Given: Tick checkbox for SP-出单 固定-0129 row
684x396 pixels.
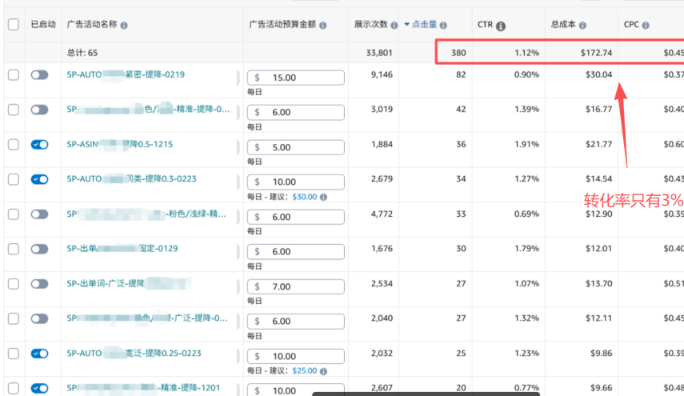Looking at the screenshot, I should 14,249.
